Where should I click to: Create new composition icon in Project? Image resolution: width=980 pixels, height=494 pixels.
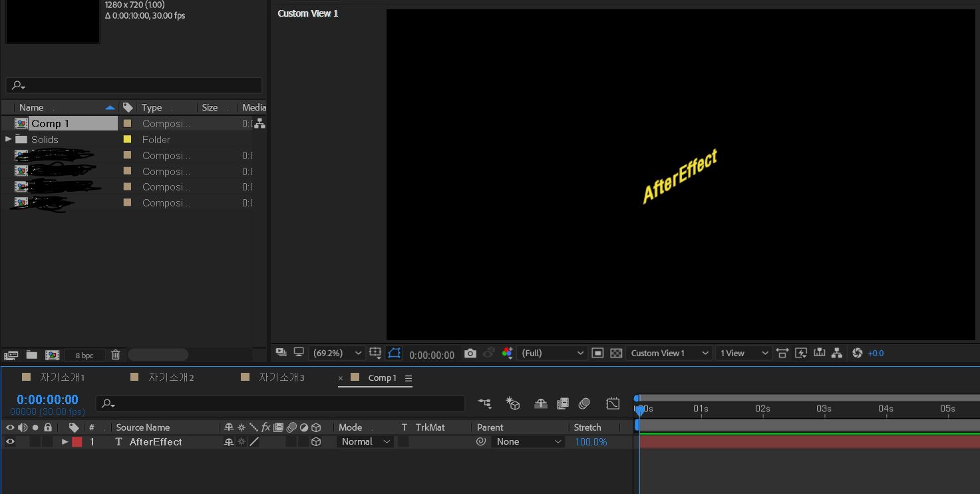coord(53,355)
